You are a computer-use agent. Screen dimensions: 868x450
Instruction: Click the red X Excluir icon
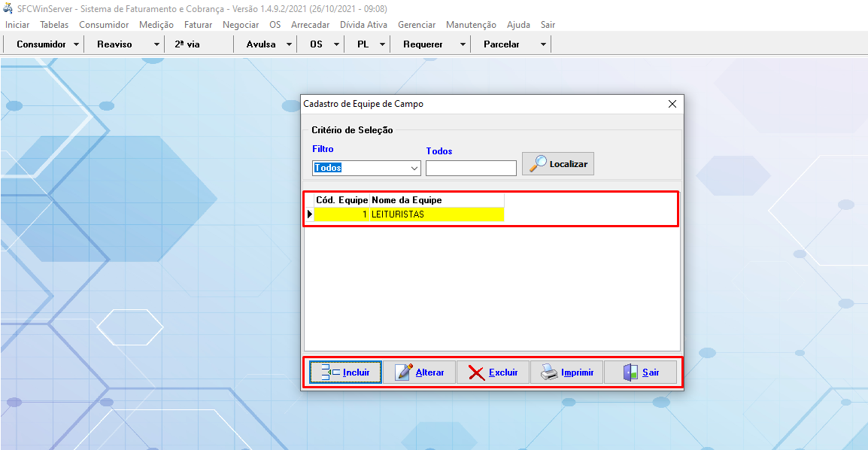click(476, 372)
